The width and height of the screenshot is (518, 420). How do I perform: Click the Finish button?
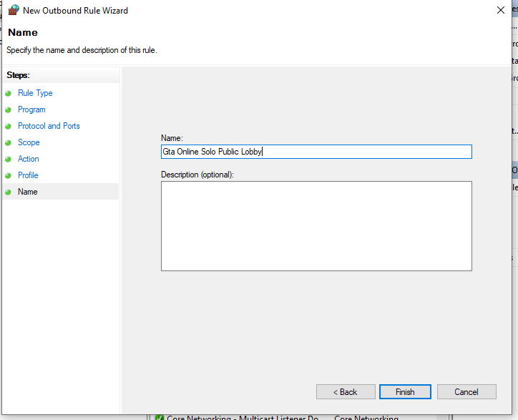click(x=405, y=391)
